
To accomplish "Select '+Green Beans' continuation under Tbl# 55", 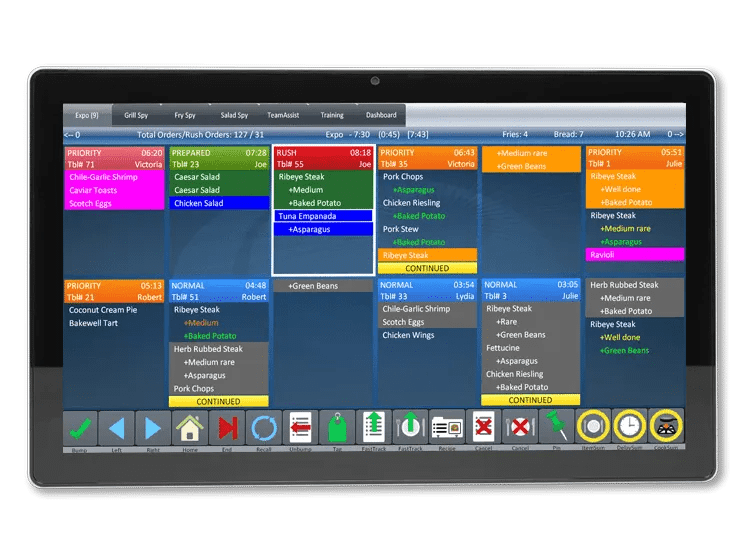I will click(323, 286).
